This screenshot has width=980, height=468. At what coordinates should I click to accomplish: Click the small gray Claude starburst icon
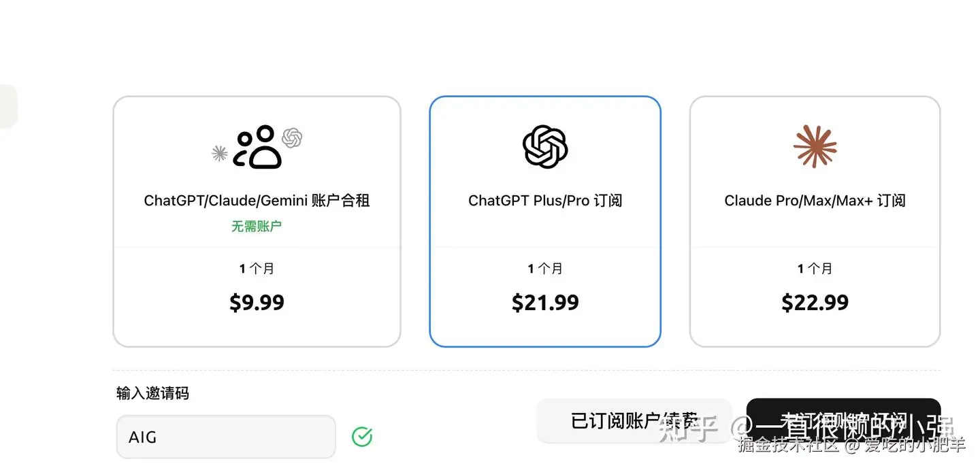pyautogui.click(x=219, y=153)
